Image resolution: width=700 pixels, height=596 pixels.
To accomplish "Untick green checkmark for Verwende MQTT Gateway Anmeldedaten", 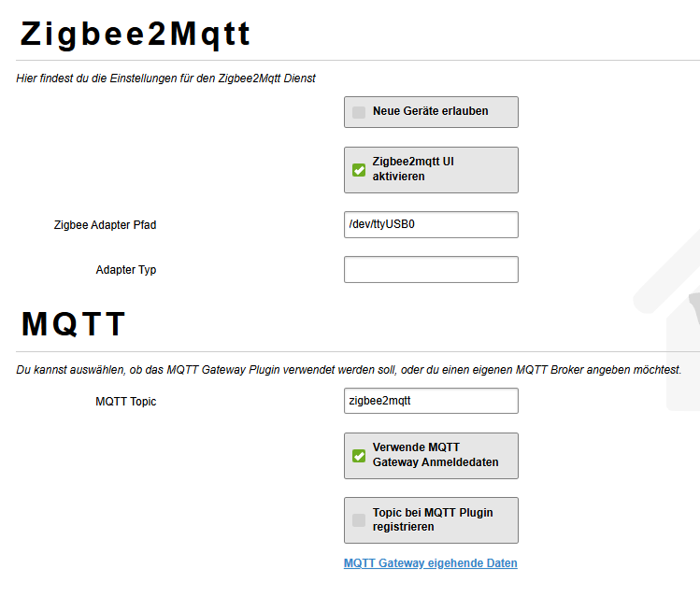I will click(359, 456).
